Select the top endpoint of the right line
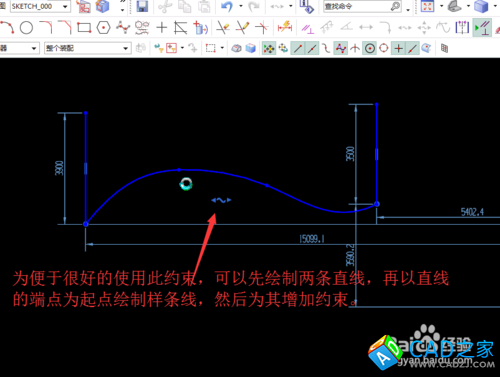Viewport: 500px width, 377px height. click(377, 105)
